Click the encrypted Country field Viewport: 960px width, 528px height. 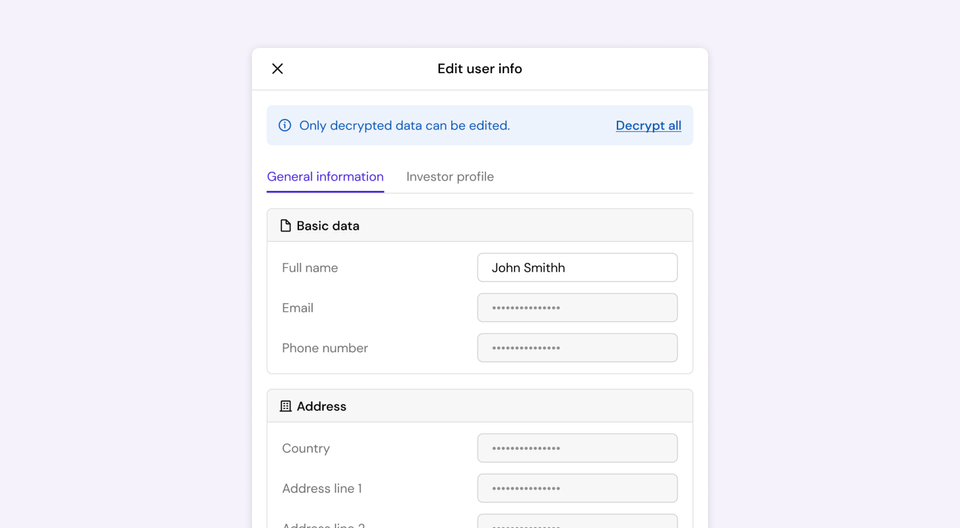(x=577, y=448)
